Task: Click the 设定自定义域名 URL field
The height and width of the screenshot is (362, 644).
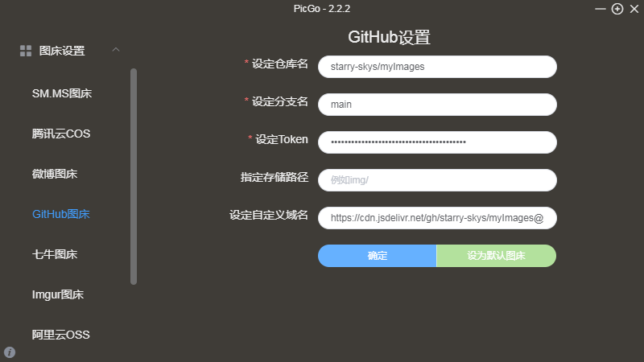Action: [x=437, y=218]
